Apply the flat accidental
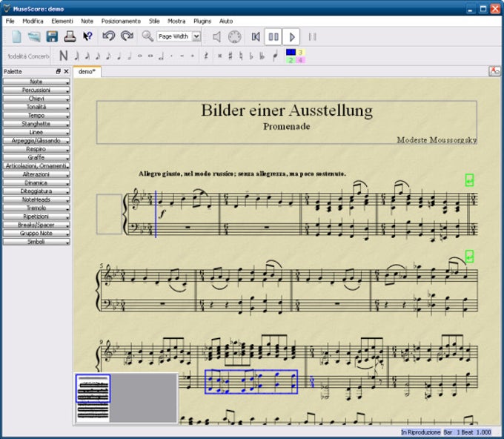Screen dimensions: 504x439 click(251, 56)
